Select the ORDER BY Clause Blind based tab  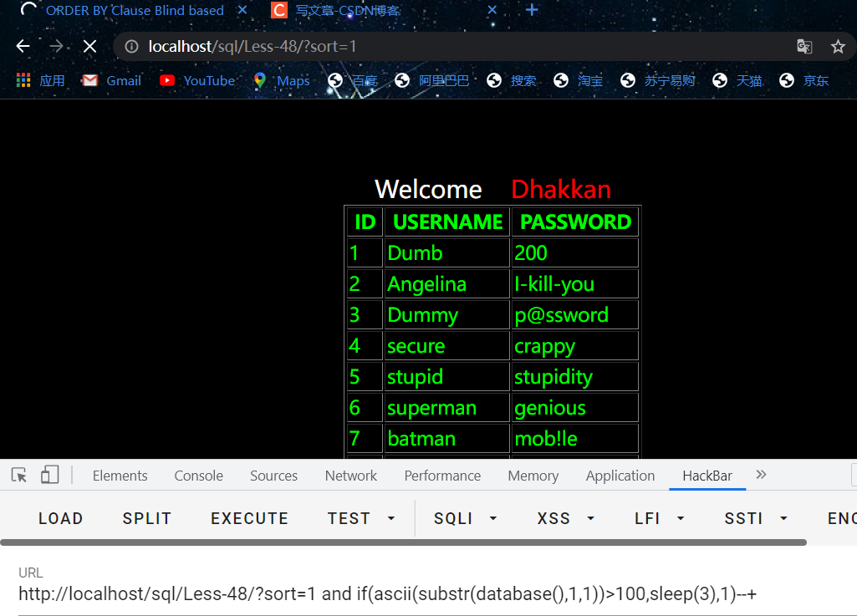[135, 10]
